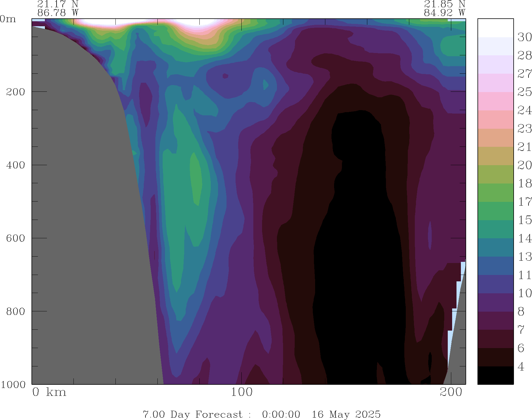Viewport: 532px width, 420px height.
Task: Select the '84.92 W' end longitude label
Action: coord(445,13)
